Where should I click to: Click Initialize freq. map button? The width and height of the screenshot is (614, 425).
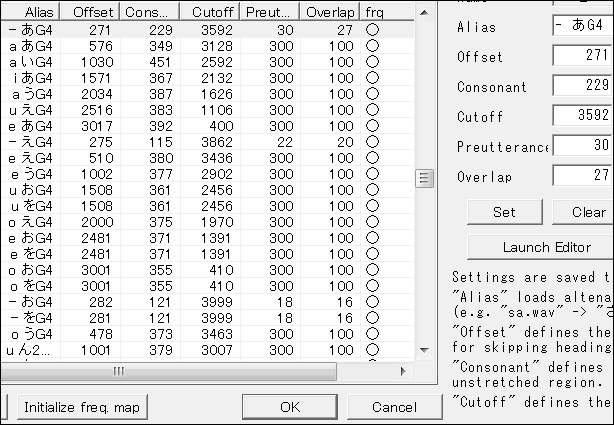pos(82,407)
